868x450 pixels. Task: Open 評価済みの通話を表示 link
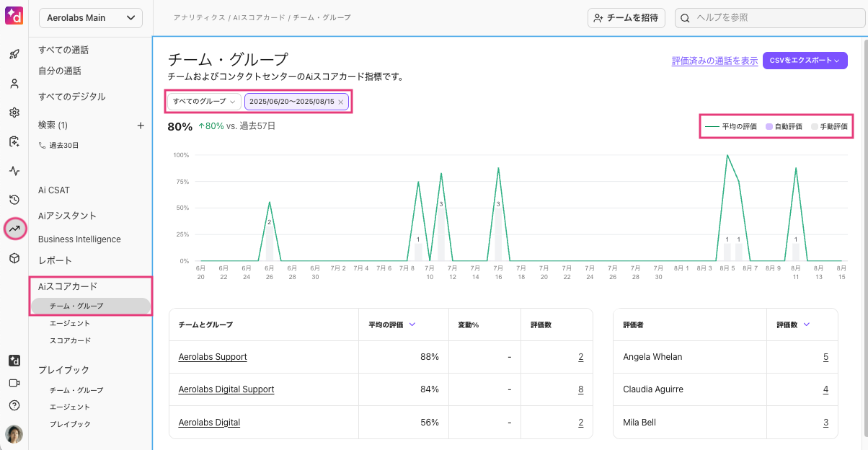(714, 61)
